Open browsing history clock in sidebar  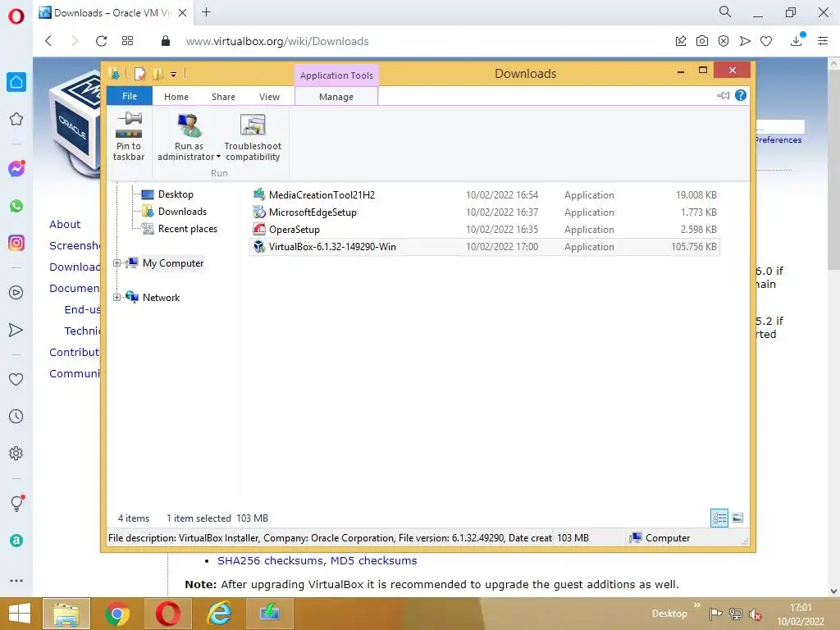pyautogui.click(x=16, y=416)
